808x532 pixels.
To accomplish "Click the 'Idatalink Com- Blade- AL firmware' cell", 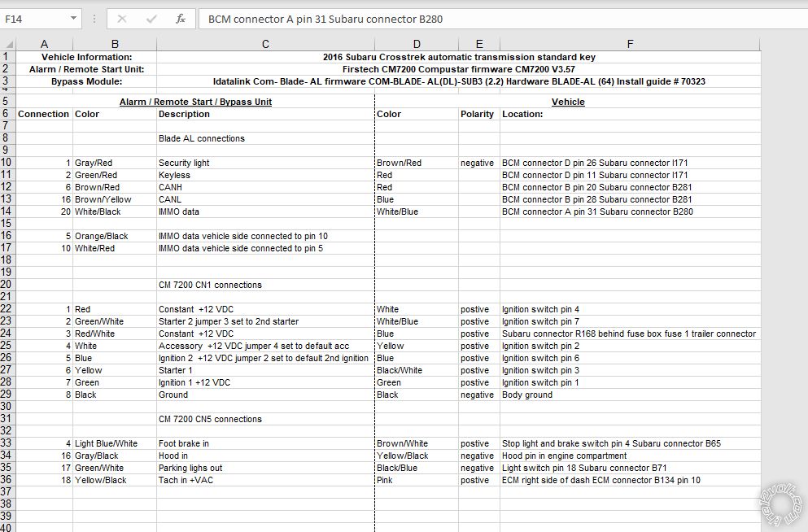I will [459, 81].
